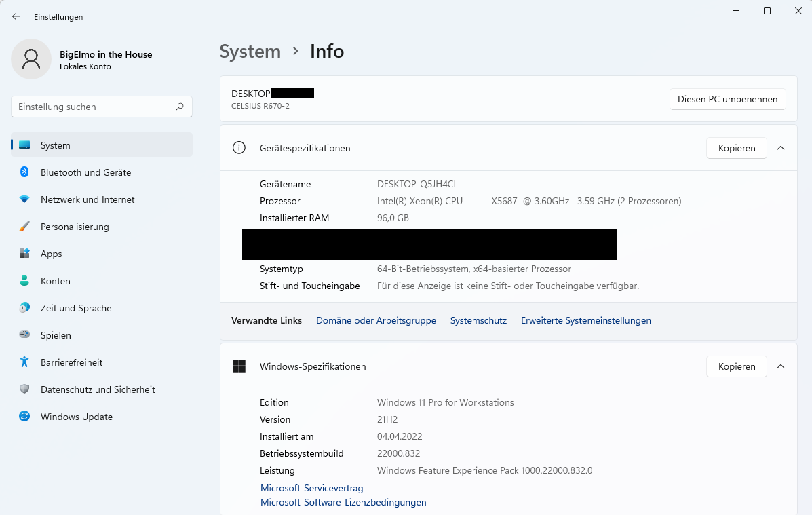
Task: Select Spielen in the sidebar
Action: coord(102,335)
